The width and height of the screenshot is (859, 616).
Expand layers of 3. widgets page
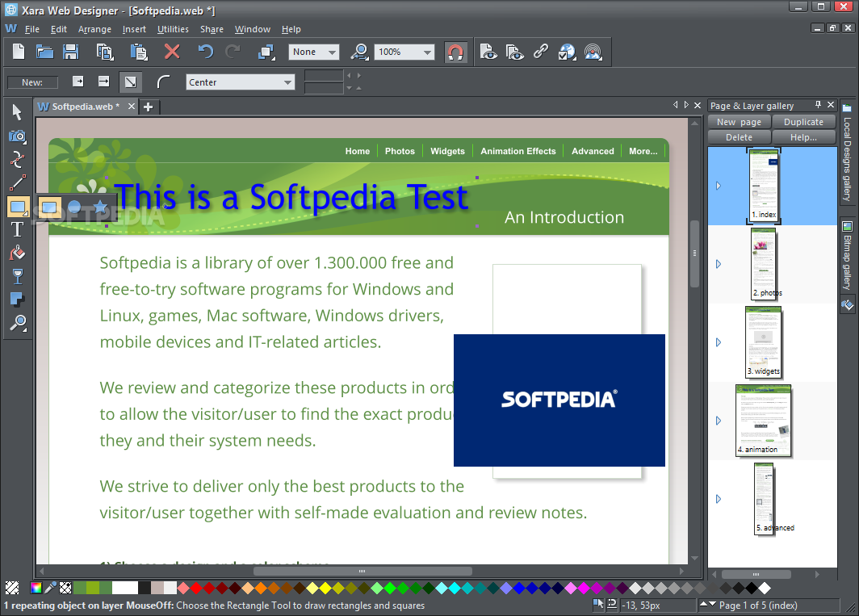pyautogui.click(x=719, y=342)
